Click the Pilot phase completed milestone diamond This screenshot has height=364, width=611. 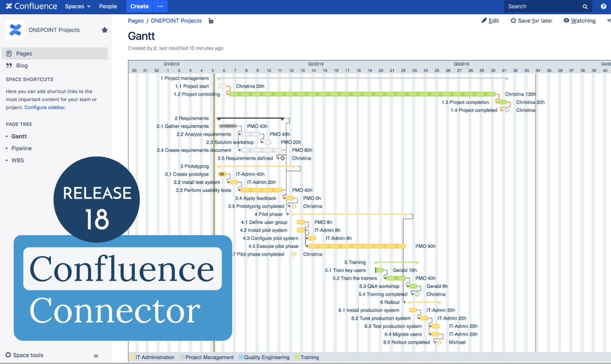[x=294, y=254]
